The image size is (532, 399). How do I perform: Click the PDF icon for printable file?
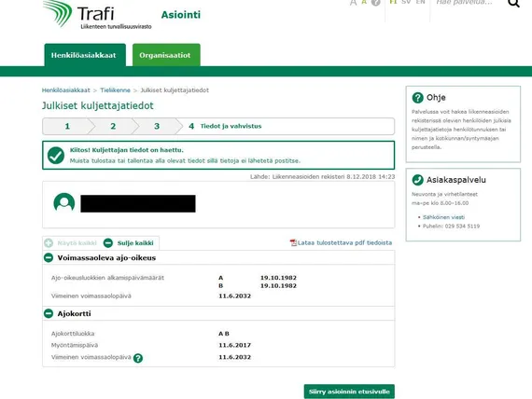pos(293,242)
